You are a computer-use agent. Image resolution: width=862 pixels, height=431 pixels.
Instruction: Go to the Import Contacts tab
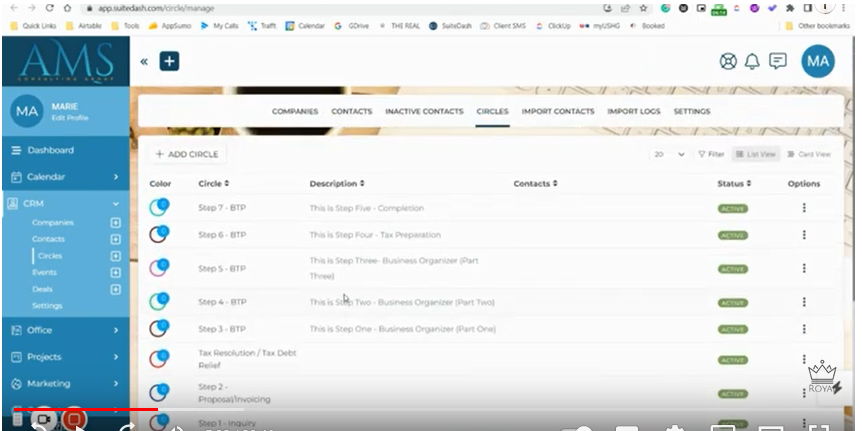[x=558, y=112]
